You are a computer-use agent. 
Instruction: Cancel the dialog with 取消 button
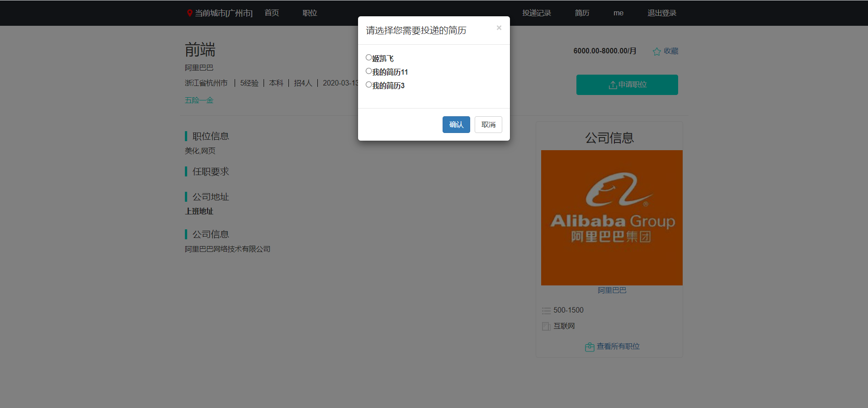488,124
